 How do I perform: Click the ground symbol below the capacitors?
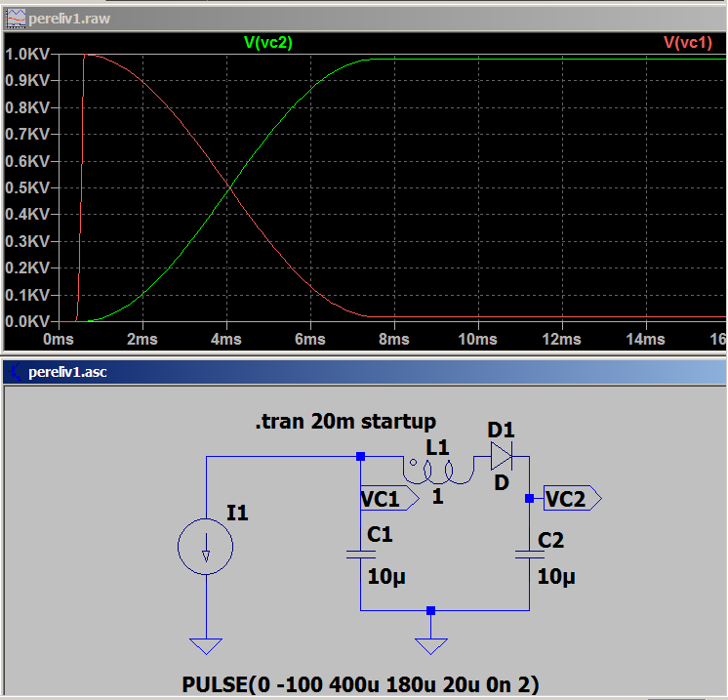click(x=430, y=645)
